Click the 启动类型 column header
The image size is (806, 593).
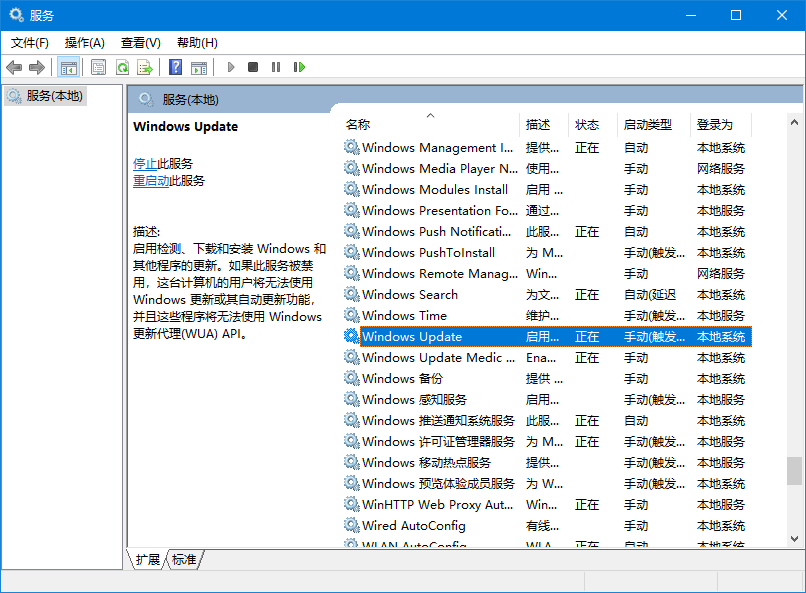pyautogui.click(x=650, y=125)
